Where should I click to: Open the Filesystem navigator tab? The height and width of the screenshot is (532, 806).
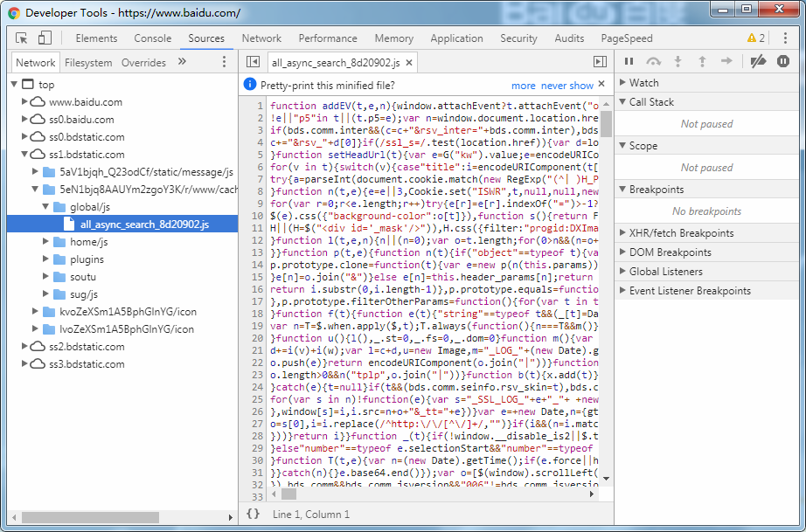pos(88,63)
